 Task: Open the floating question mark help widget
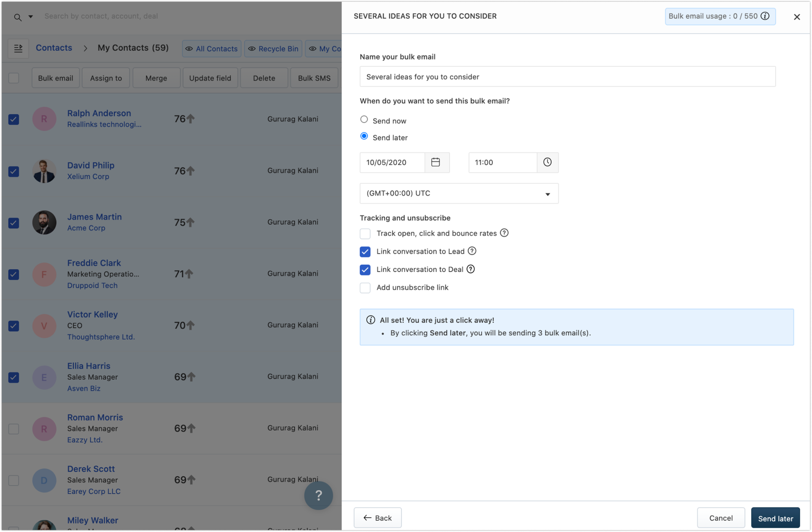pos(318,495)
